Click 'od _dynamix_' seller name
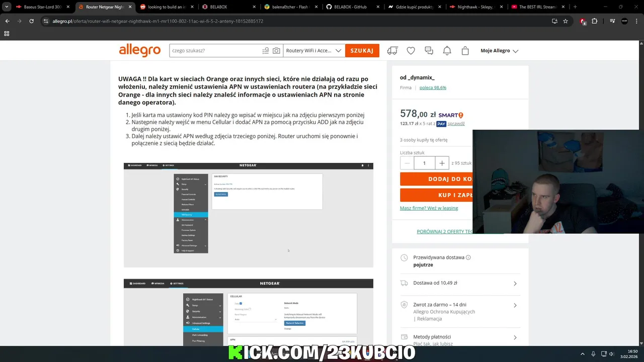The height and width of the screenshot is (362, 644). pos(417,77)
